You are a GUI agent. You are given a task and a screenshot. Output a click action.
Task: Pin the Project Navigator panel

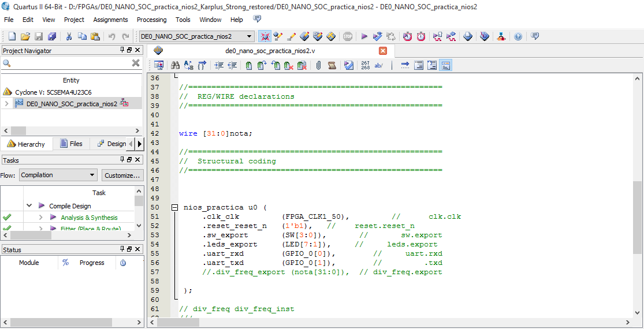[x=122, y=50]
